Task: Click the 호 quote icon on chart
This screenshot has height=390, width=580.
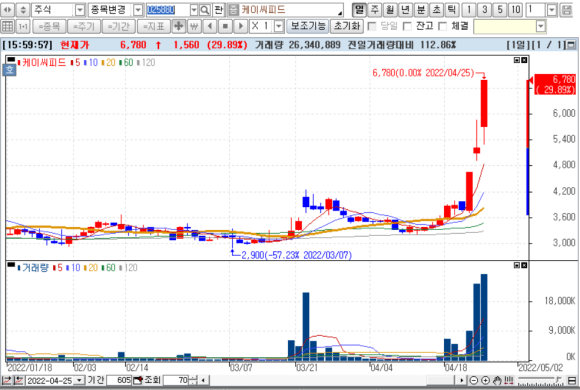Action: [x=9, y=70]
